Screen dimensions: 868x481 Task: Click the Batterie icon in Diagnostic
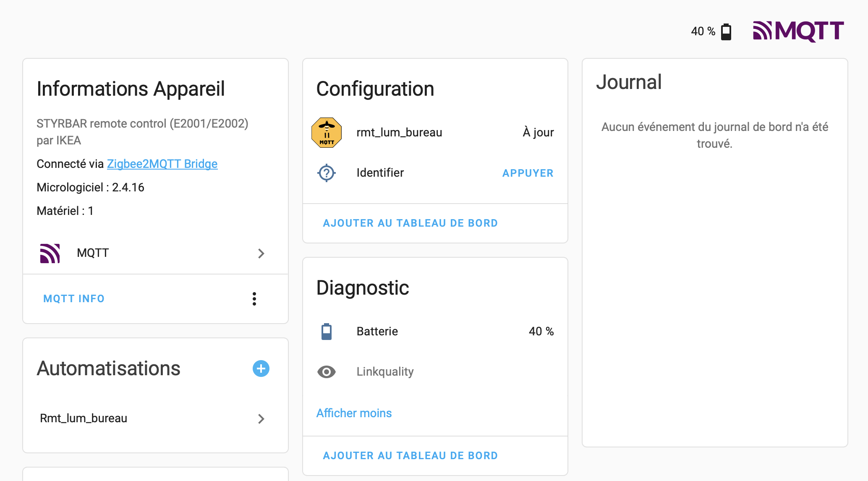[326, 332]
